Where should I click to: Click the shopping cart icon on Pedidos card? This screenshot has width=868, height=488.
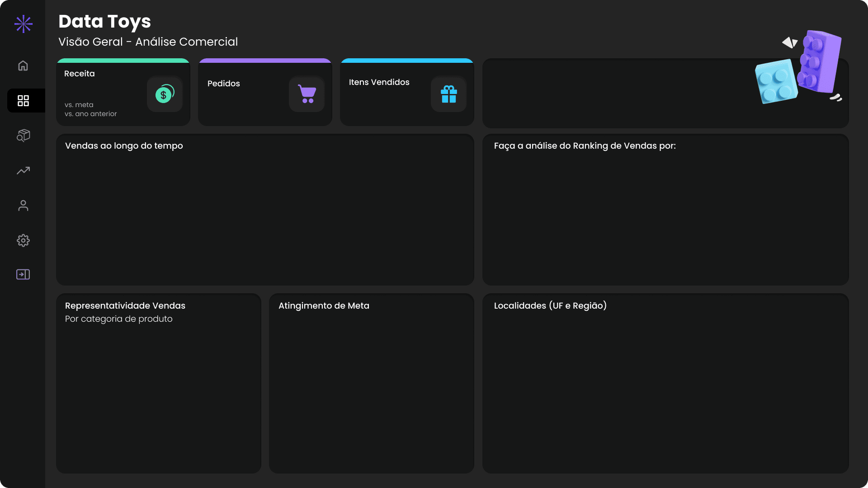[x=307, y=94]
